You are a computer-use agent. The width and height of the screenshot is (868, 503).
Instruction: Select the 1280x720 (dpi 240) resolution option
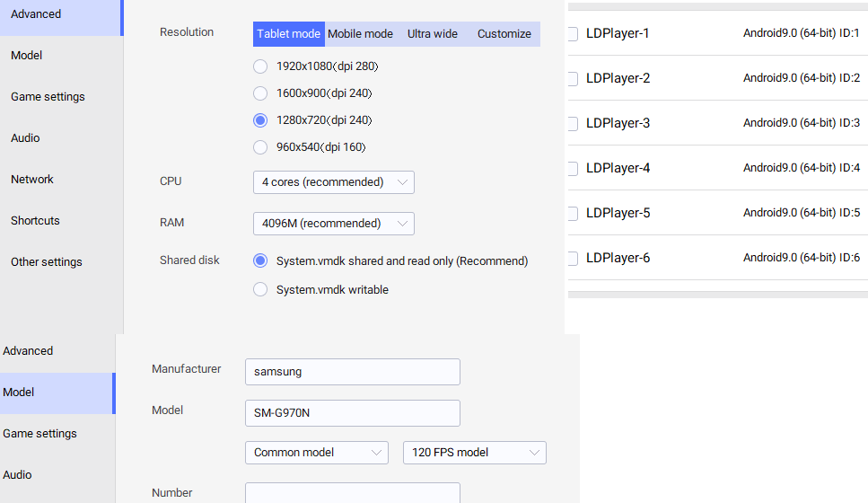[x=260, y=120]
